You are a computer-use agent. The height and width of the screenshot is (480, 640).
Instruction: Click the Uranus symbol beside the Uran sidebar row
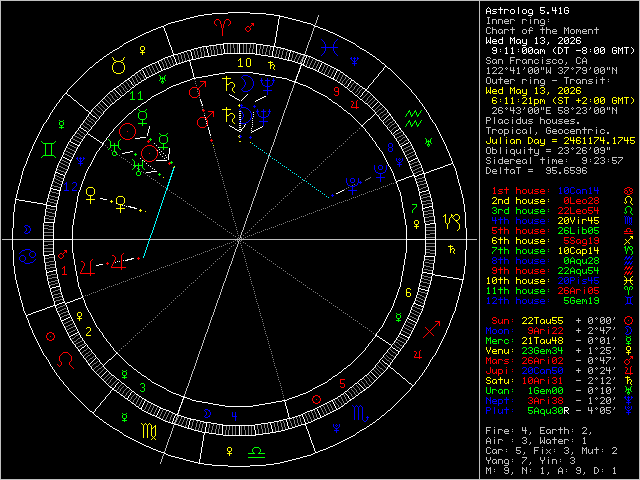pyautogui.click(x=629, y=391)
